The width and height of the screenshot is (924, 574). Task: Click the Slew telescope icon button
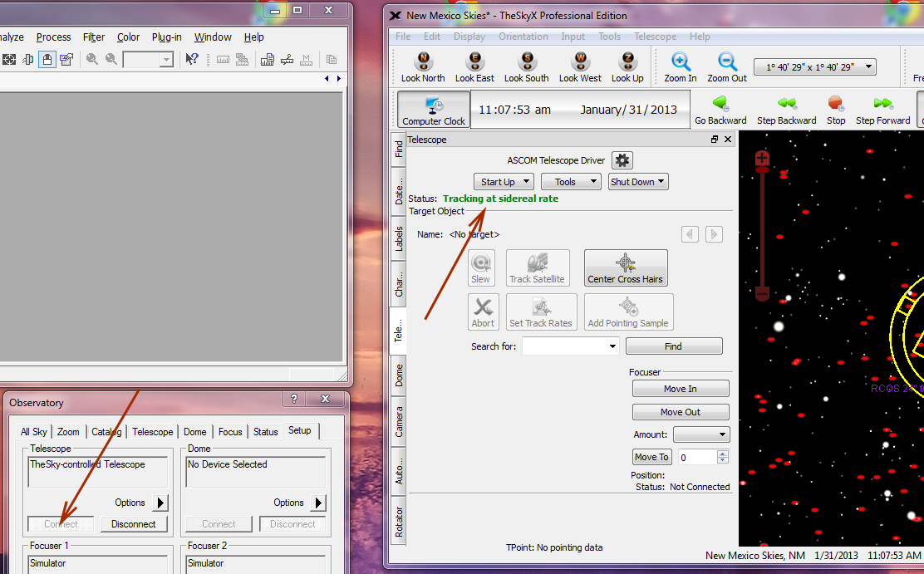point(481,267)
